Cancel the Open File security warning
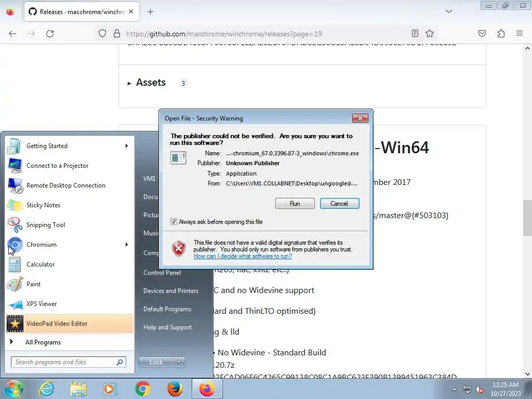Image resolution: width=532 pixels, height=399 pixels. [x=339, y=204]
